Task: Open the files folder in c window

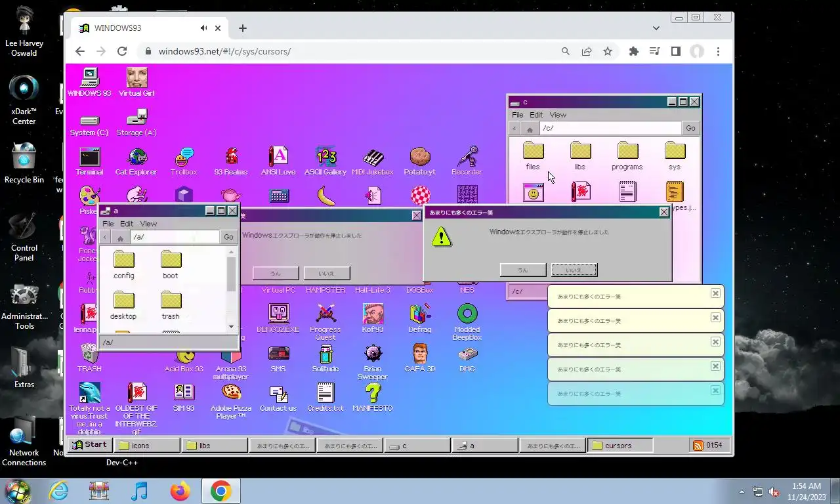Action: pos(533,156)
